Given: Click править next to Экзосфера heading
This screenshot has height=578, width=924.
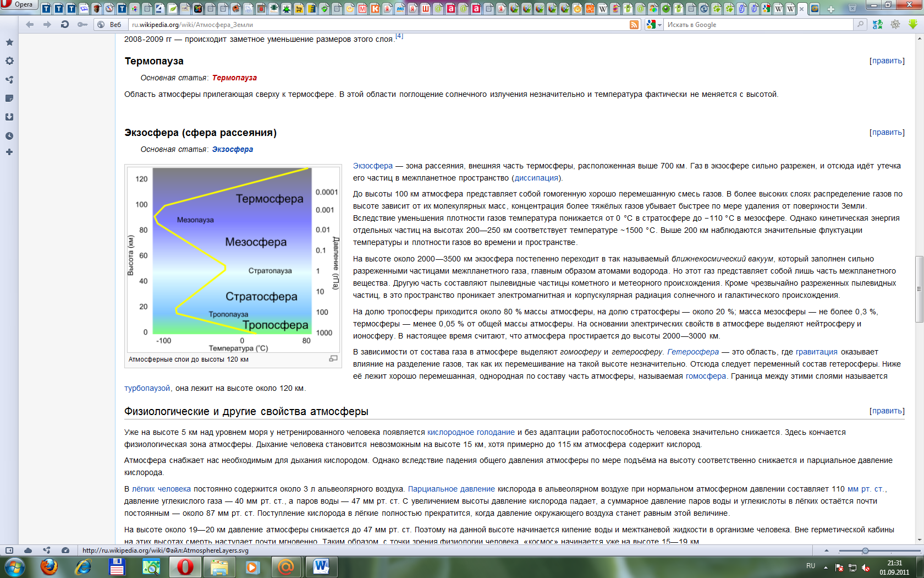Looking at the screenshot, I should pos(887,132).
